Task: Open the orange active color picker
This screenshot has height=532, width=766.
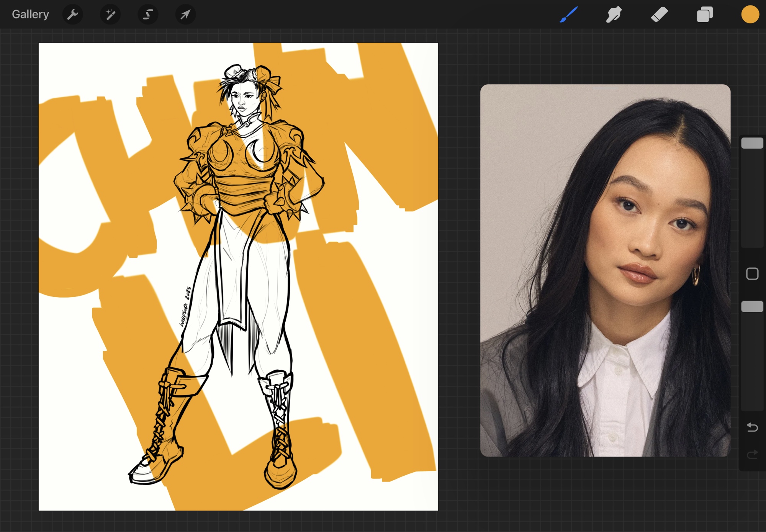Action: 750,15
